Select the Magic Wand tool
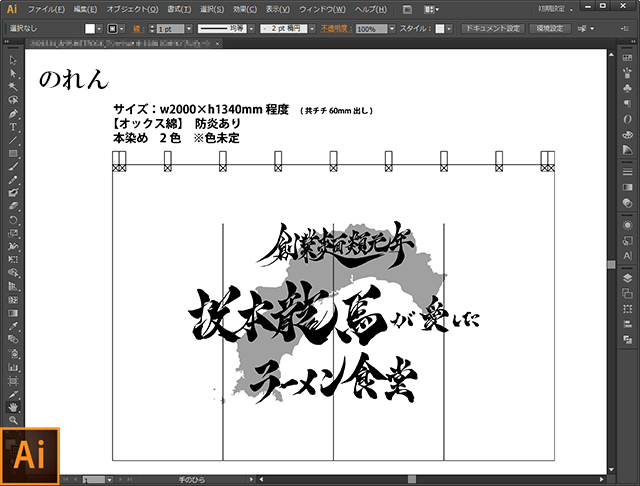Viewport: 640px width, 486px height. 13,86
